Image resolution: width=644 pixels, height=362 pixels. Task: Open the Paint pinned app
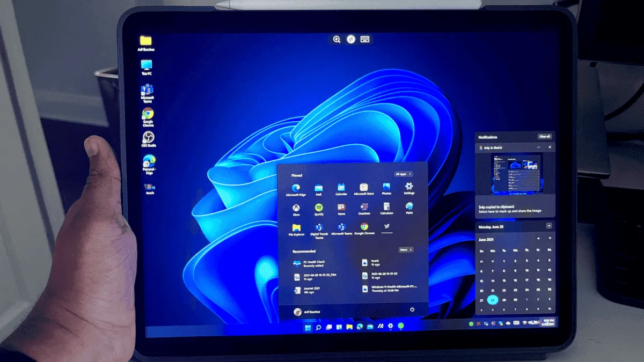409,207
